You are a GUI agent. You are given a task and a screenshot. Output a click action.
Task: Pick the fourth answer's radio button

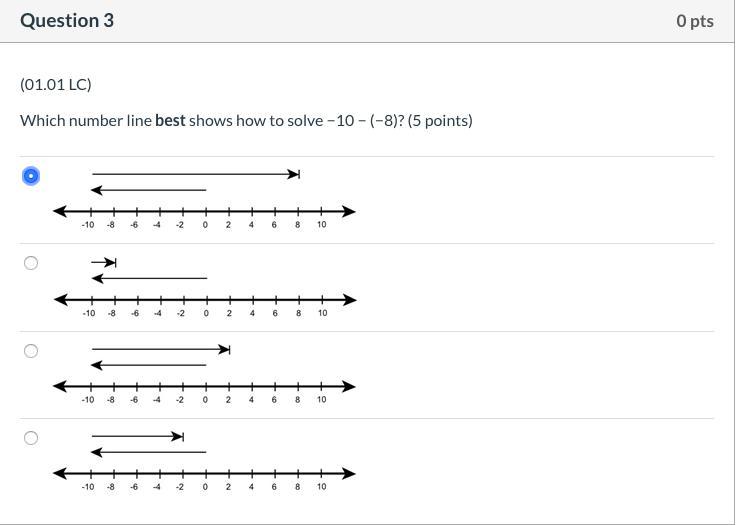pyautogui.click(x=31, y=438)
